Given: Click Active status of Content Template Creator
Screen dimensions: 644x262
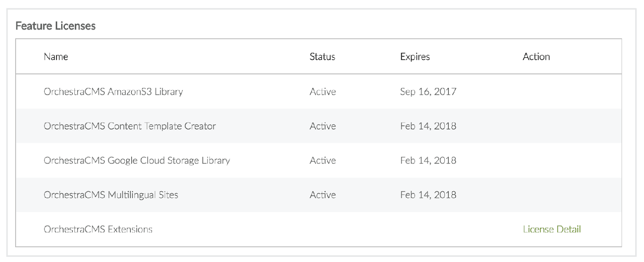Looking at the screenshot, I should click(x=322, y=126).
